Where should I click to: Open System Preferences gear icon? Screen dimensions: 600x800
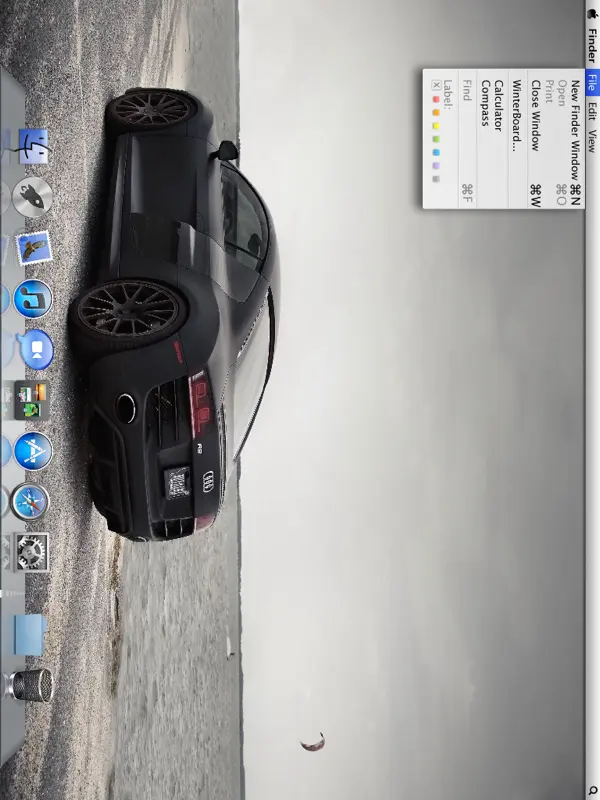(x=33, y=551)
